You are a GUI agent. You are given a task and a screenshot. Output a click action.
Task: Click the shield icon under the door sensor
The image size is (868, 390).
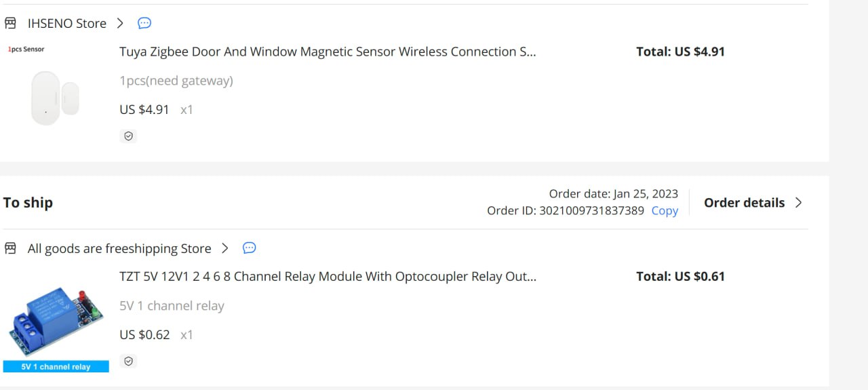pyautogui.click(x=128, y=136)
